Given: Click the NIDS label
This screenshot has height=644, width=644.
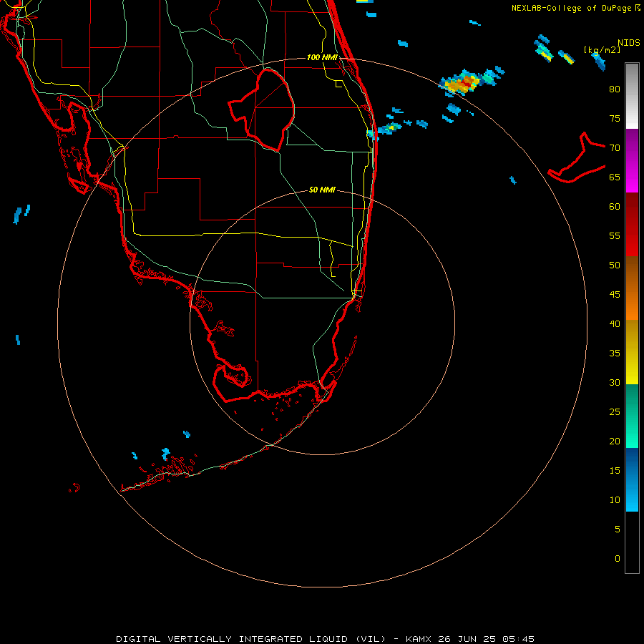Looking at the screenshot, I should click(628, 43).
